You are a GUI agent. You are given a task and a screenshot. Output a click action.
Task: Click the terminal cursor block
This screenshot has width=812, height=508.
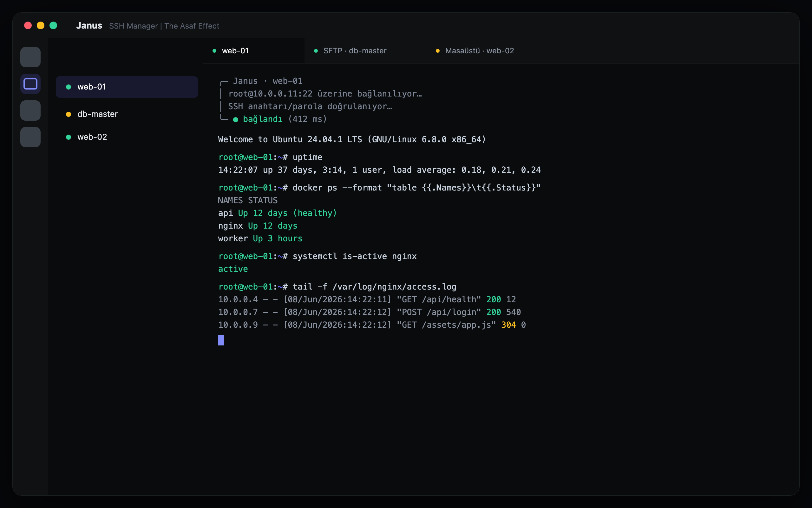221,340
